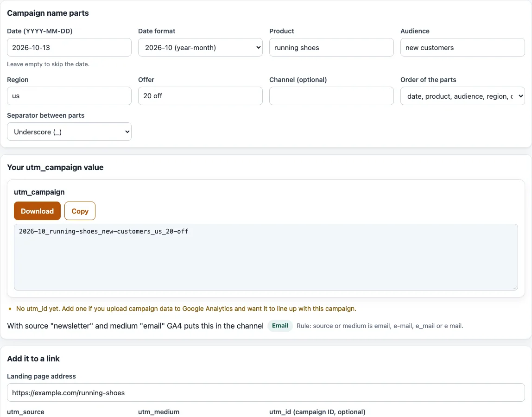Select the Region input containing us
532x417 pixels.
tap(69, 96)
